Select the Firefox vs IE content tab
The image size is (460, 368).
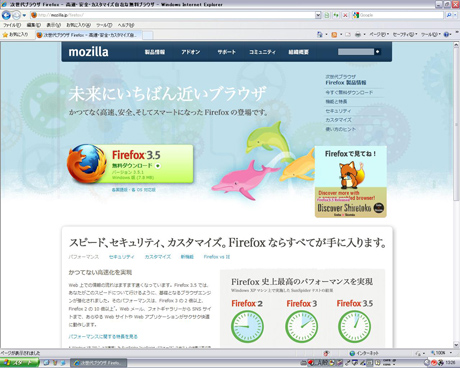coord(217,257)
